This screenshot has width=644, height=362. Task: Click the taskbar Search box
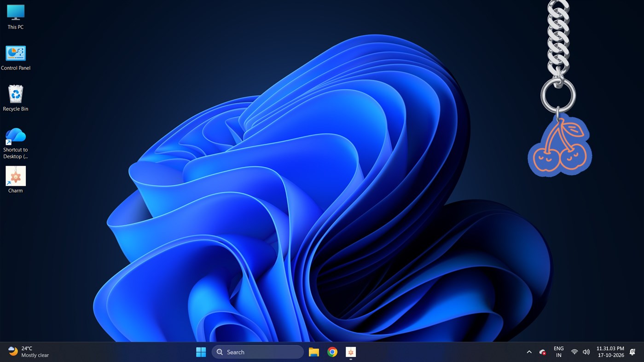(x=257, y=352)
